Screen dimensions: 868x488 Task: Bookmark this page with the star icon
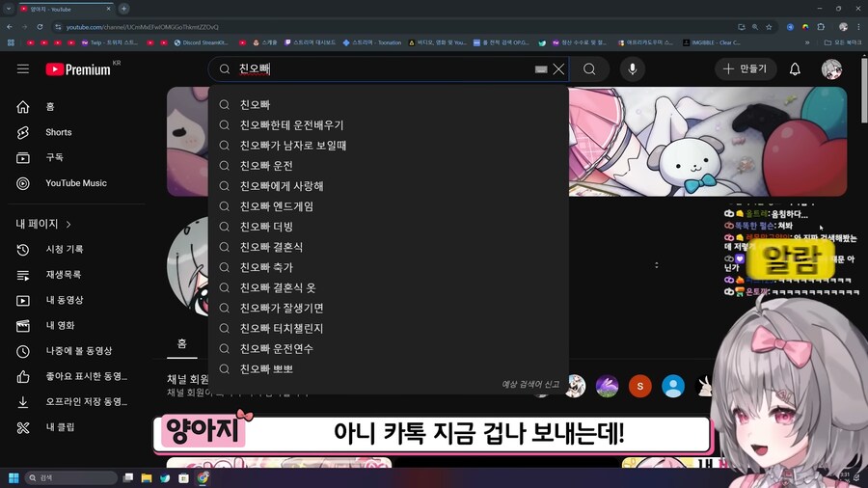click(x=769, y=27)
